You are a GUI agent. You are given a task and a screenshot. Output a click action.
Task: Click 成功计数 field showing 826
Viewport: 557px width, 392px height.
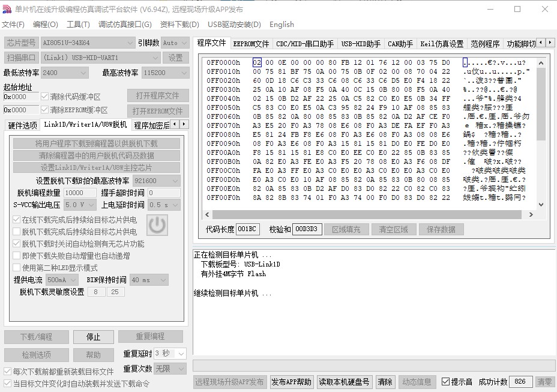click(x=520, y=381)
